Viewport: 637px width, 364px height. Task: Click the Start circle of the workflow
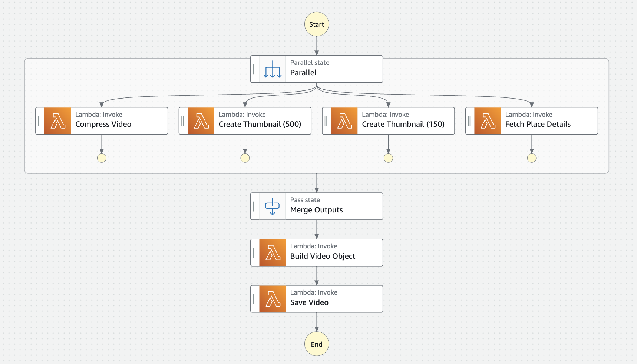(x=316, y=24)
